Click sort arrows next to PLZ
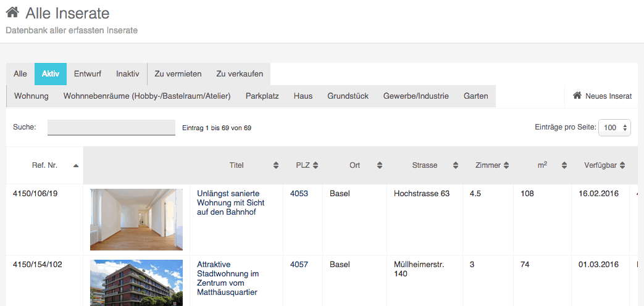Viewport: 644px width, 306px height. tap(316, 165)
